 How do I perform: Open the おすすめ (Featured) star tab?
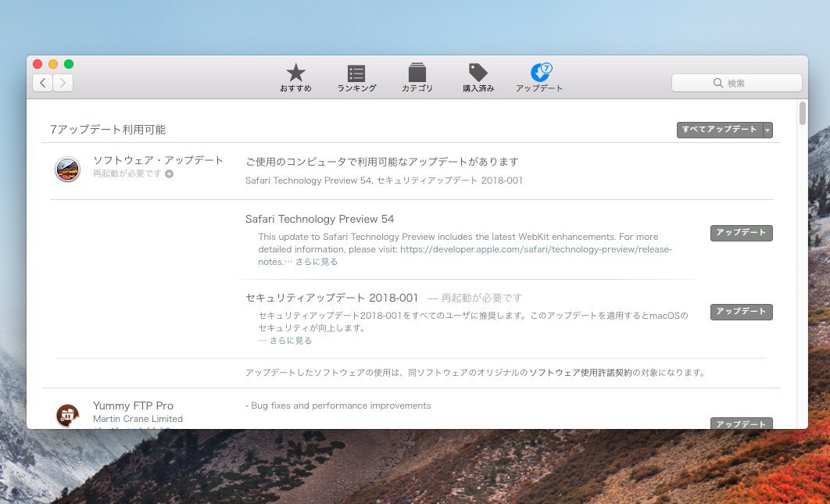295,77
